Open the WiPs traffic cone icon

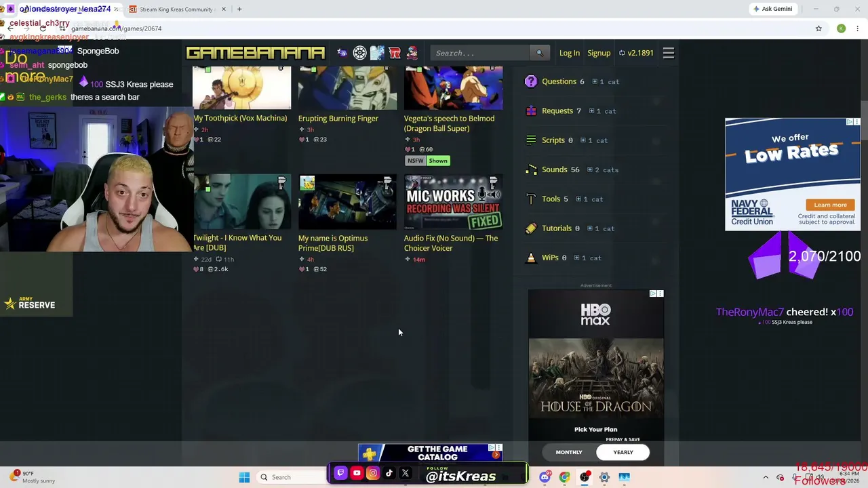pos(531,258)
